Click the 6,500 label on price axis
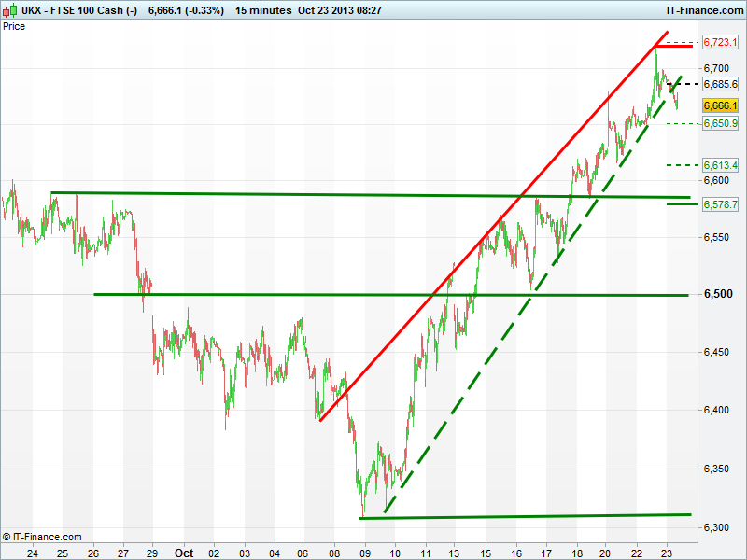The height and width of the screenshot is (560, 747). pyautogui.click(x=717, y=295)
